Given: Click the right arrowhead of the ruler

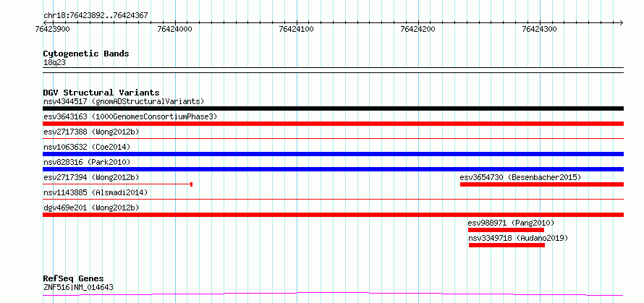Looking at the screenshot, I should [621, 22].
